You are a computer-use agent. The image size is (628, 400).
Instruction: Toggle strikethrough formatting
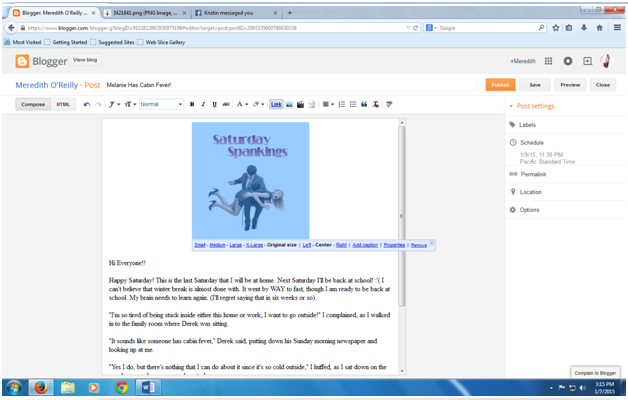pos(226,105)
